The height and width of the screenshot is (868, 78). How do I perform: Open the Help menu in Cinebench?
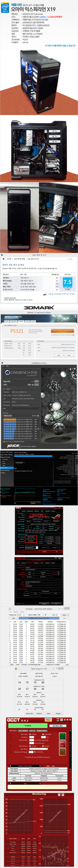(7, 366)
